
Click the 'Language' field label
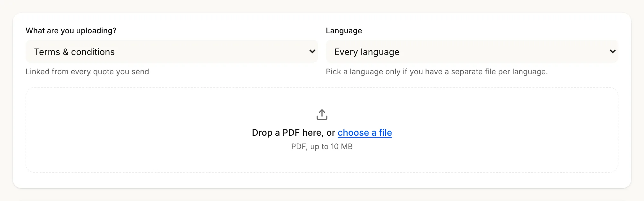[344, 31]
